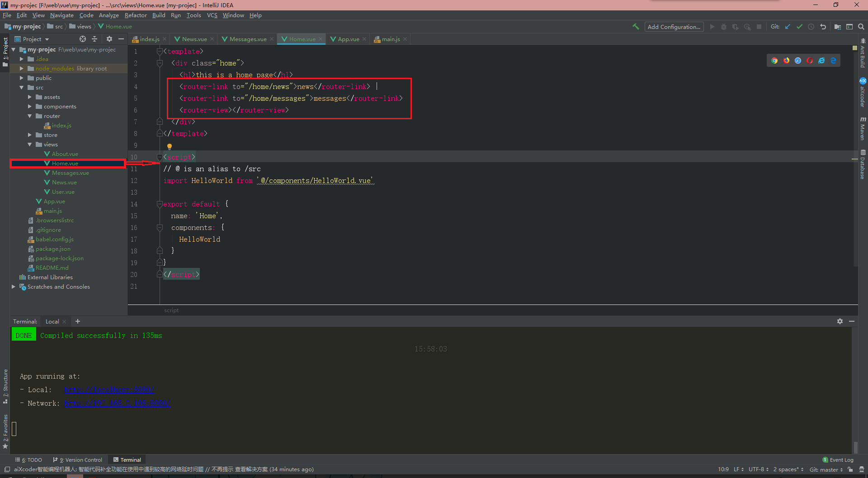
Task: Click Git Revert icon
Action: (x=823, y=27)
